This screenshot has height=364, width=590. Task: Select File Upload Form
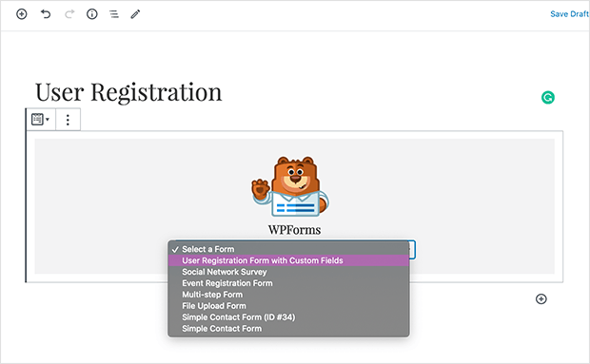point(288,306)
